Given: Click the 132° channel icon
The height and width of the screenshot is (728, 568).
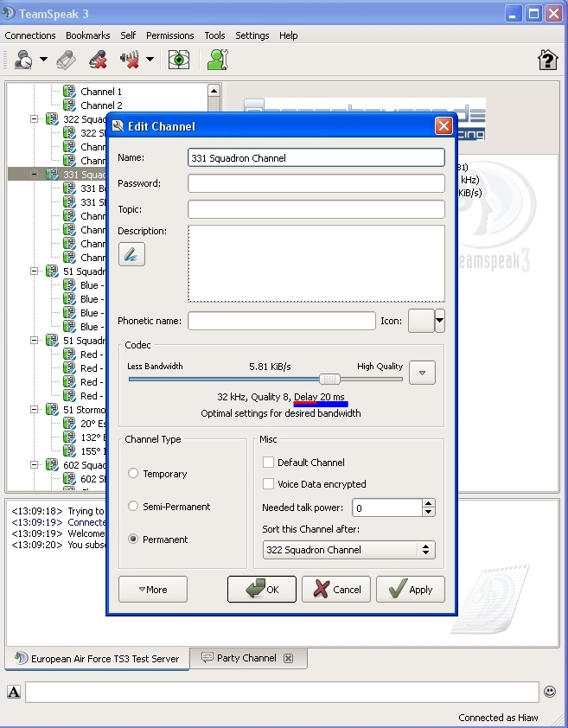Looking at the screenshot, I should 69,437.
